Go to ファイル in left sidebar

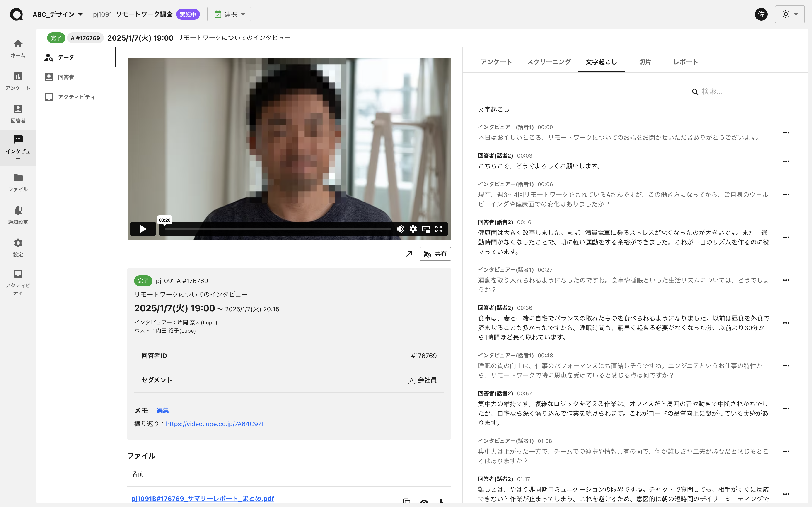point(18,183)
